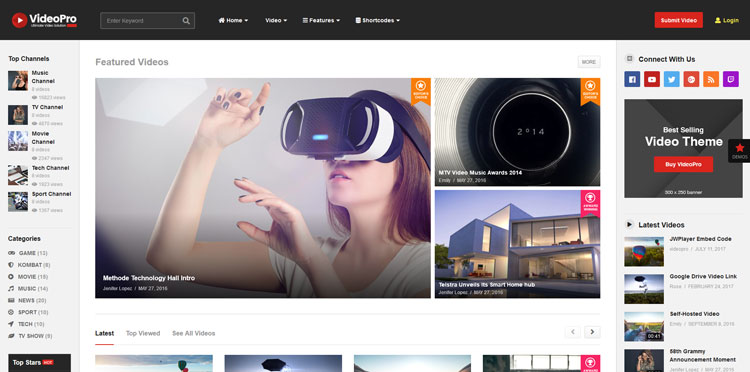Screen dimensions: 750x372
Task: Expand the Video dropdown menu
Action: pos(276,21)
